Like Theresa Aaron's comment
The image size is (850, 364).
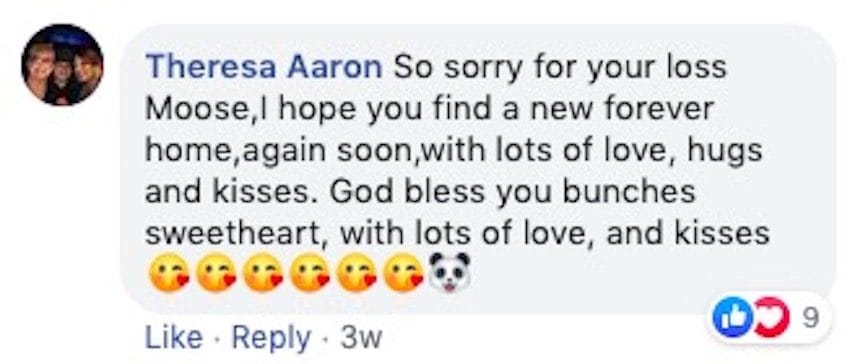[173, 338]
